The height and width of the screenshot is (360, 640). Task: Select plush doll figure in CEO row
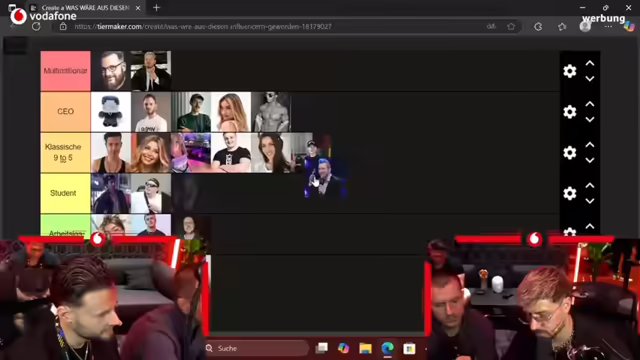click(111, 111)
